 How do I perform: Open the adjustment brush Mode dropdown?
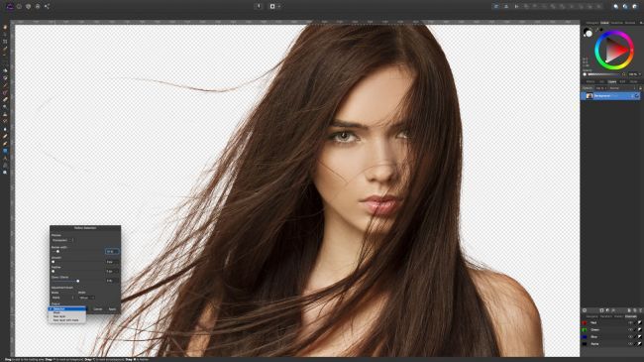tap(62, 298)
